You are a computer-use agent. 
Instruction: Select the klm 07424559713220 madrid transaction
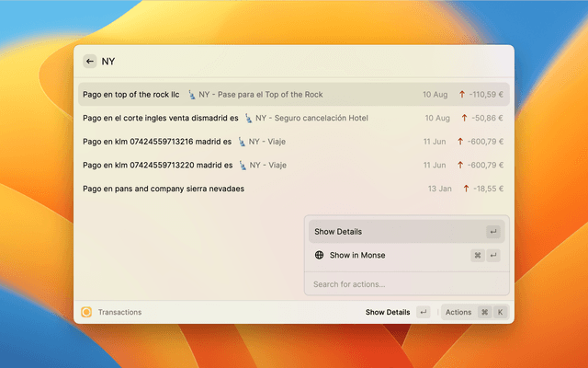156,165
